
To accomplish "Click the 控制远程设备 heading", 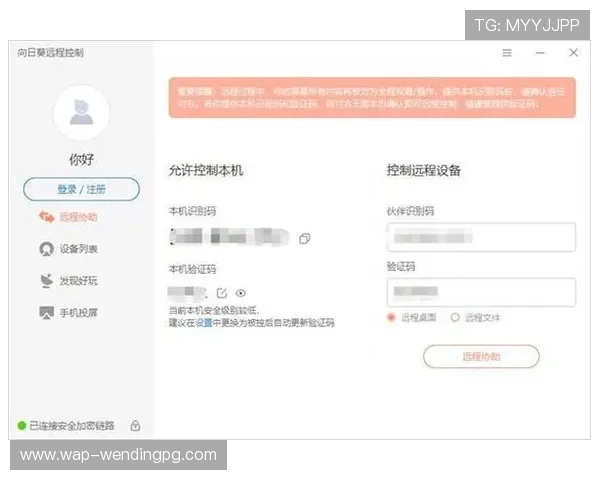I will [424, 170].
